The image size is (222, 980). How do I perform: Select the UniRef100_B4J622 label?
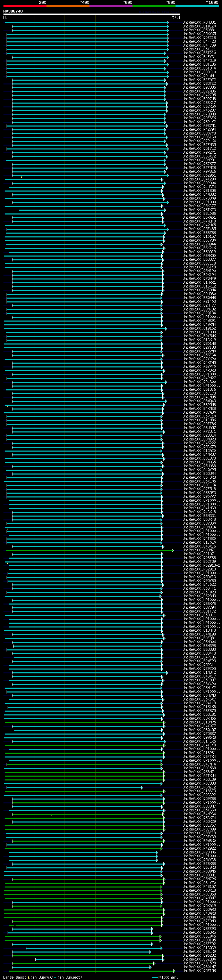point(199,584)
